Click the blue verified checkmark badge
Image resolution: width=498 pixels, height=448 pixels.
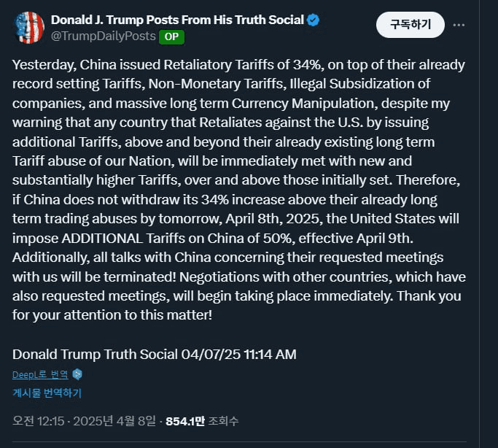tap(313, 20)
